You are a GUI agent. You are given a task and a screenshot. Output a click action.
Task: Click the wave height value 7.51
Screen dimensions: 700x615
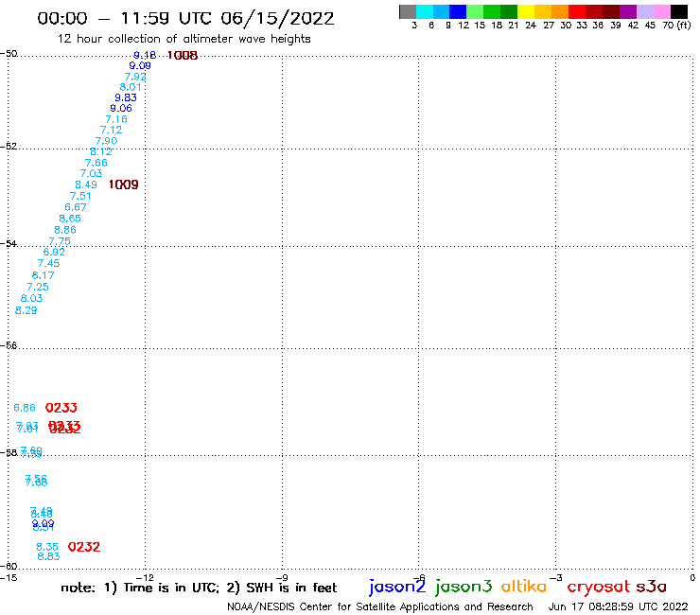[x=80, y=196]
